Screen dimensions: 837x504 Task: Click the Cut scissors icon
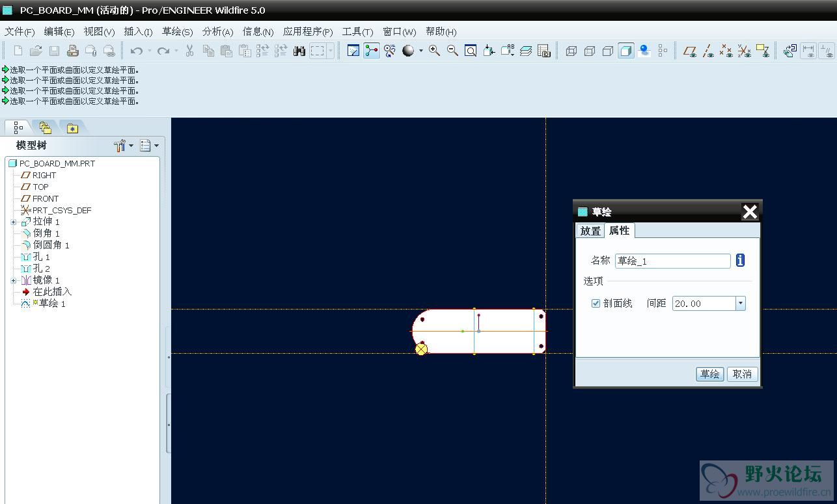(189, 51)
